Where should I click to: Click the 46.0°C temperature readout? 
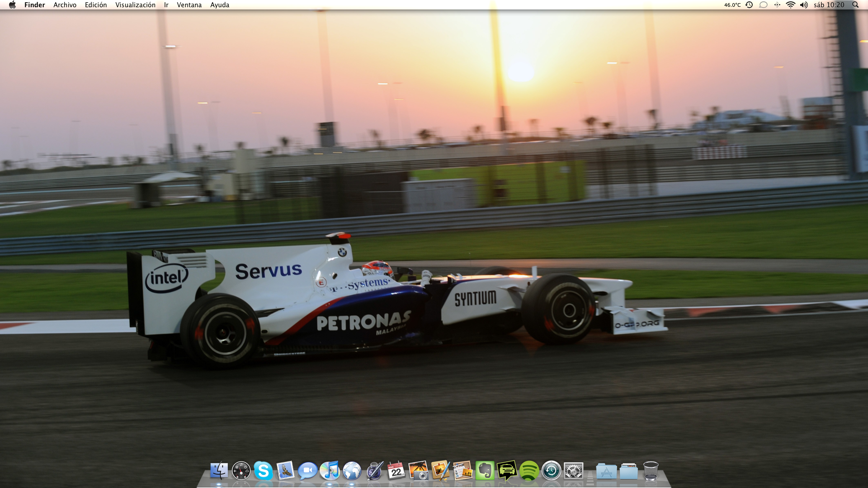732,5
